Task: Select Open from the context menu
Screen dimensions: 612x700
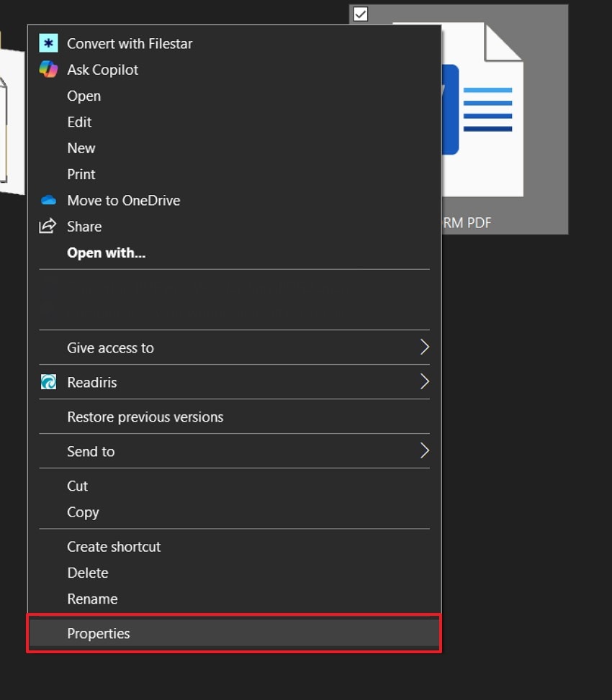Action: (84, 96)
